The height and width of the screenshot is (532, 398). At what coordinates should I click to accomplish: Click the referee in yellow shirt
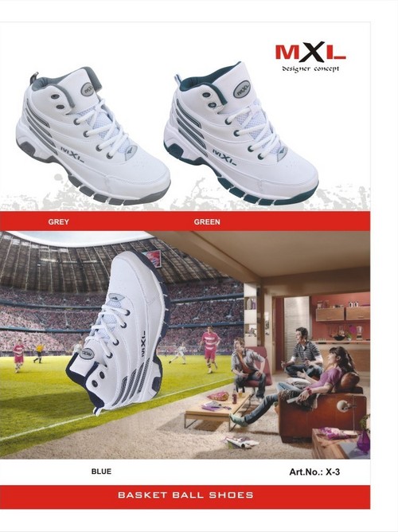pos(39,353)
